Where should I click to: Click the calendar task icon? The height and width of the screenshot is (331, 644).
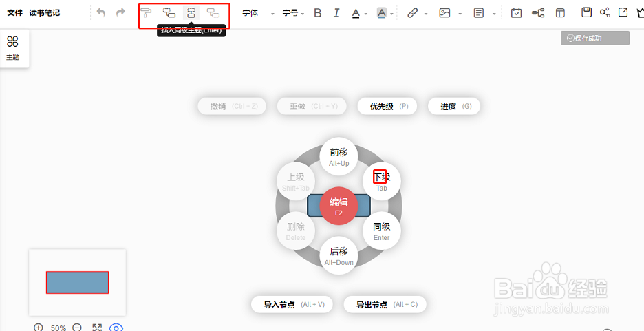(x=516, y=13)
